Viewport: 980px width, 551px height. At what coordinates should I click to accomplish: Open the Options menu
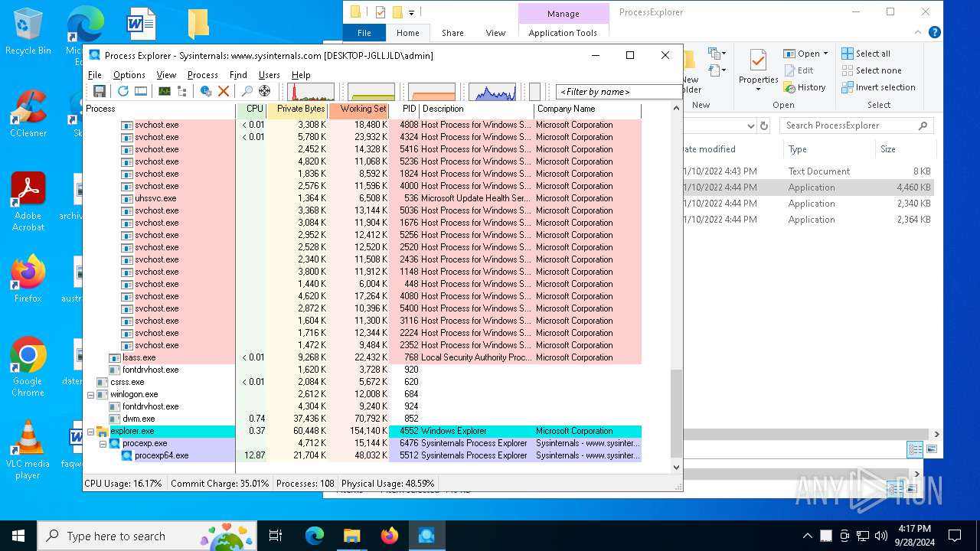pyautogui.click(x=129, y=75)
